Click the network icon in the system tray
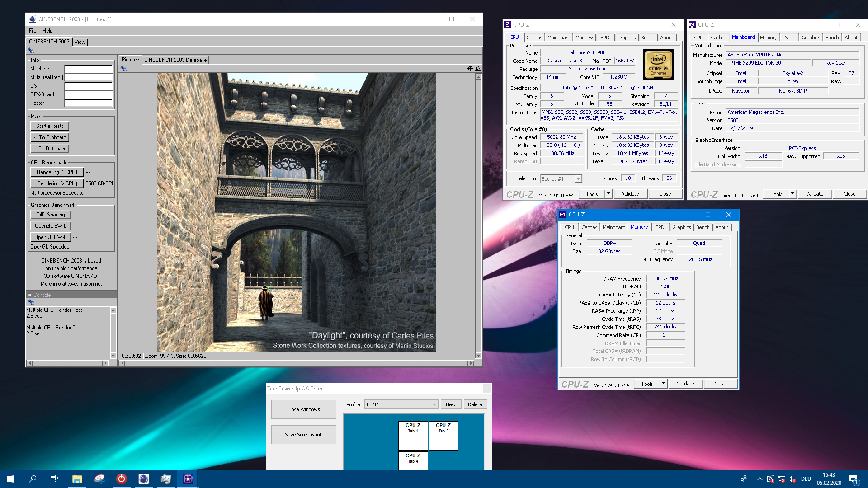This screenshot has width=868, height=488. click(x=781, y=479)
